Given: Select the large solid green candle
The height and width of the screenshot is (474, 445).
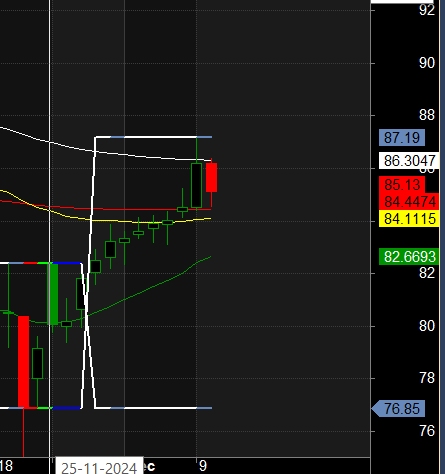Looking at the screenshot, I should (x=53, y=294).
